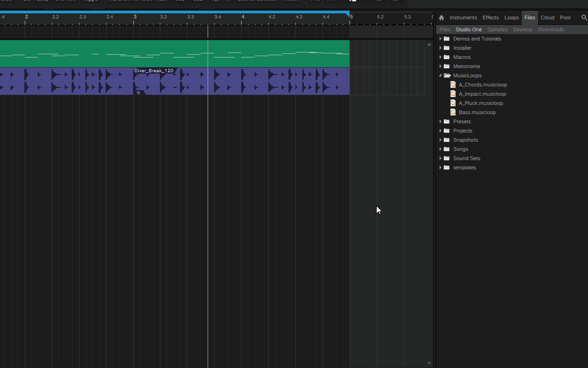
Task: Select the Diver_Break_120 clip name label
Action: point(154,71)
